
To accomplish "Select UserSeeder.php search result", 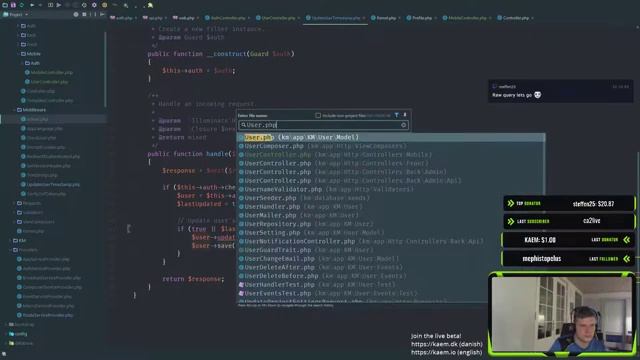I will point(391,198).
